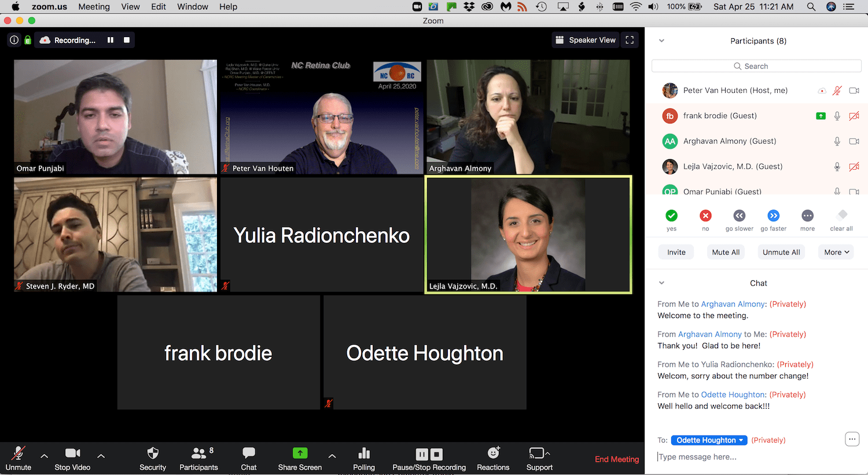Viewport: 868px width, 475px height.
Task: Open the Window menu in menu bar
Action: [x=192, y=6]
